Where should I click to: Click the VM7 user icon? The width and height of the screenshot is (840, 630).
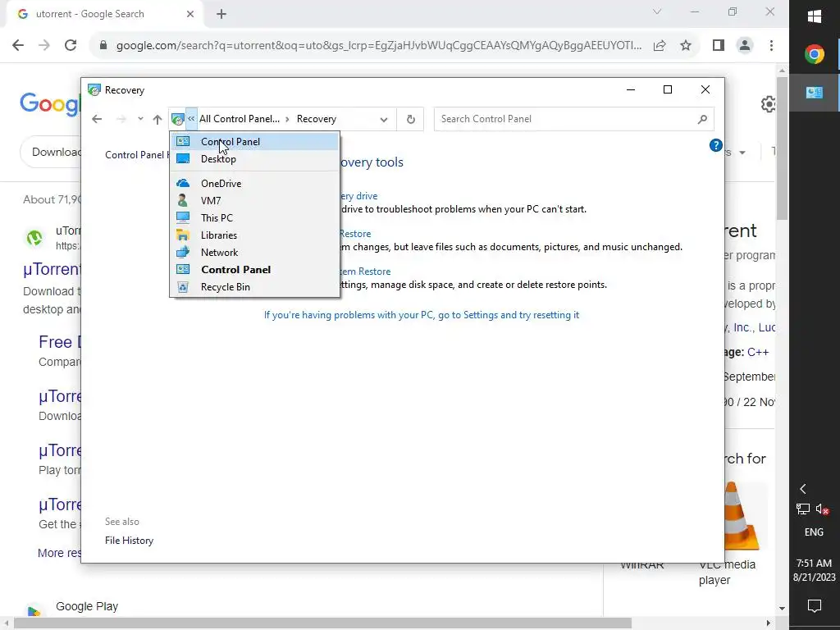183,200
